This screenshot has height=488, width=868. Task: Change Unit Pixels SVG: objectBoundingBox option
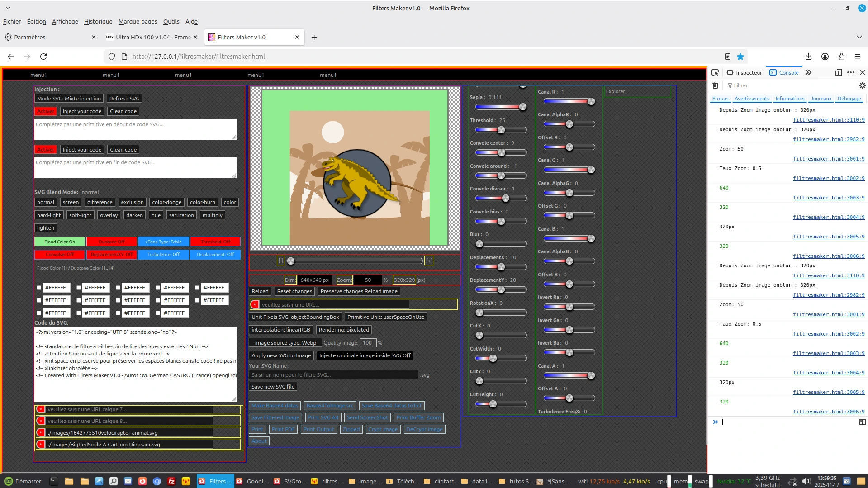295,317
